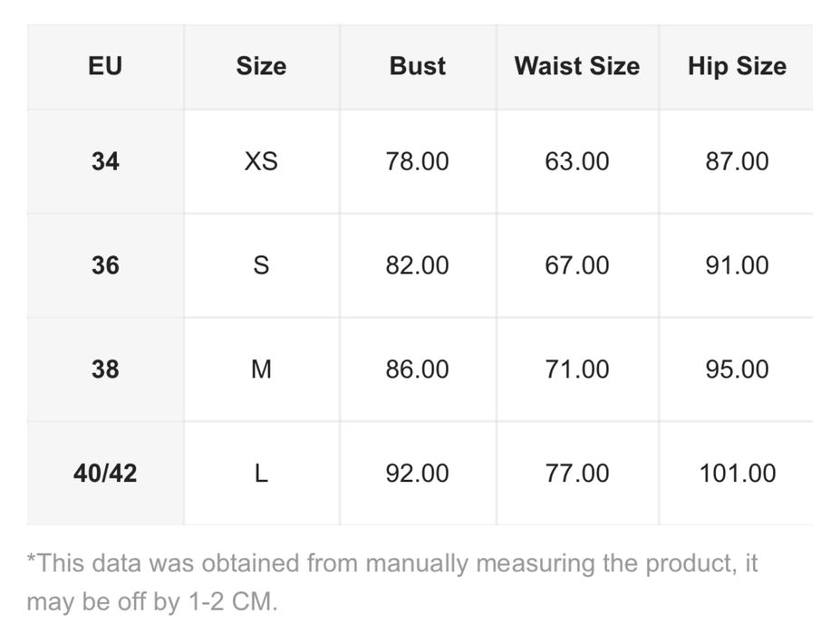Click the 95.00 hip value

click(x=736, y=369)
